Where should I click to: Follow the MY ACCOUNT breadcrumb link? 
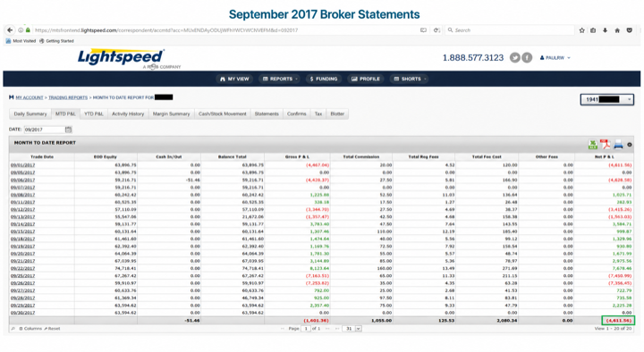pos(30,97)
